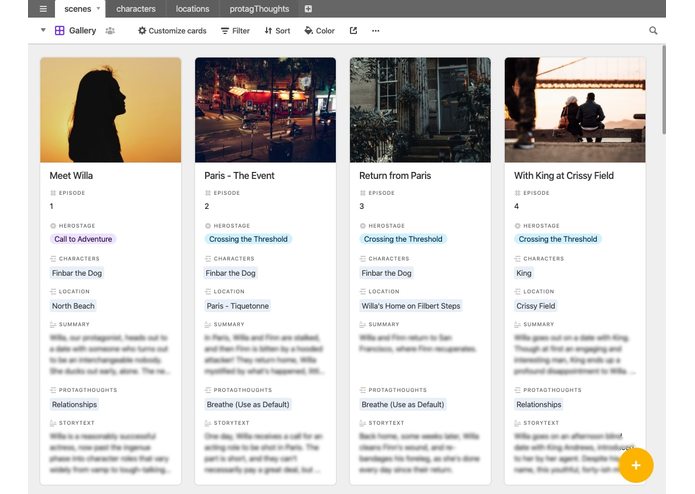The height and width of the screenshot is (494, 695).
Task: Click Crossing the Threshold tag in Return from Paris
Action: pyautogui.click(x=403, y=239)
